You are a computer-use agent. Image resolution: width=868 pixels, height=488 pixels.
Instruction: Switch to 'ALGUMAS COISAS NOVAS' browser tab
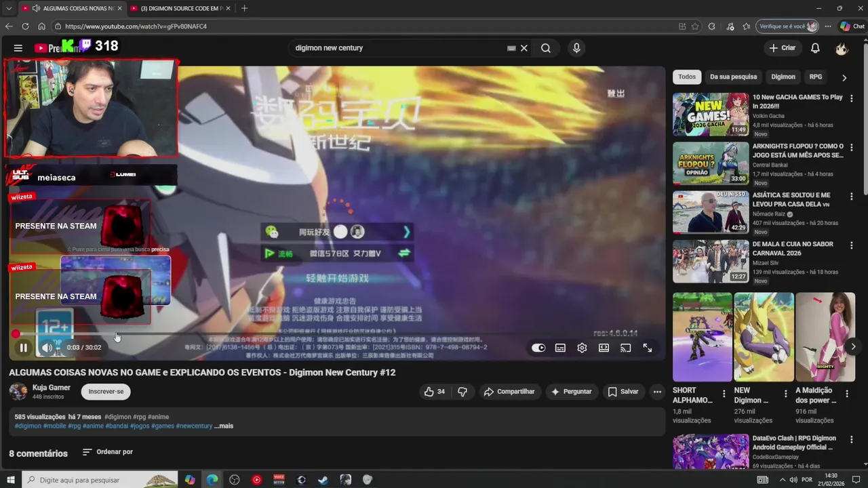click(x=71, y=8)
